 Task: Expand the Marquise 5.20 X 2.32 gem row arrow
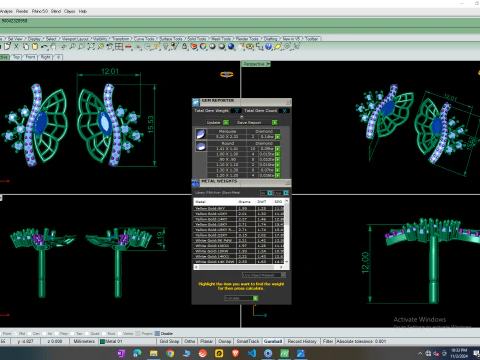pos(277,137)
